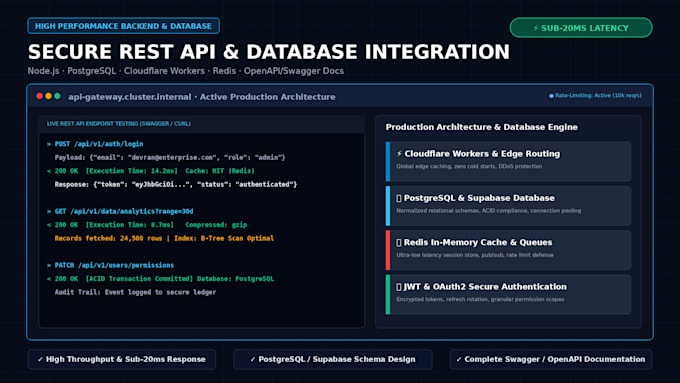Click the yellow window dot
The image size is (680, 383).
click(48, 96)
